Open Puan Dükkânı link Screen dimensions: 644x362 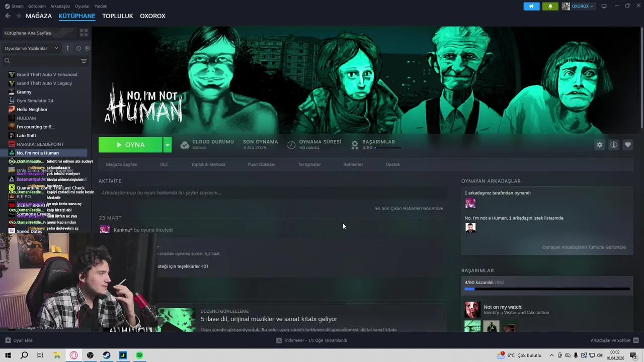[x=262, y=164]
